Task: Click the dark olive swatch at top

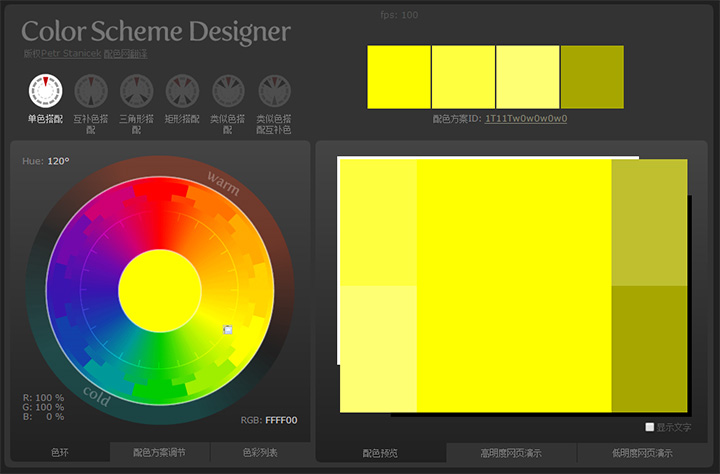Action: point(592,77)
